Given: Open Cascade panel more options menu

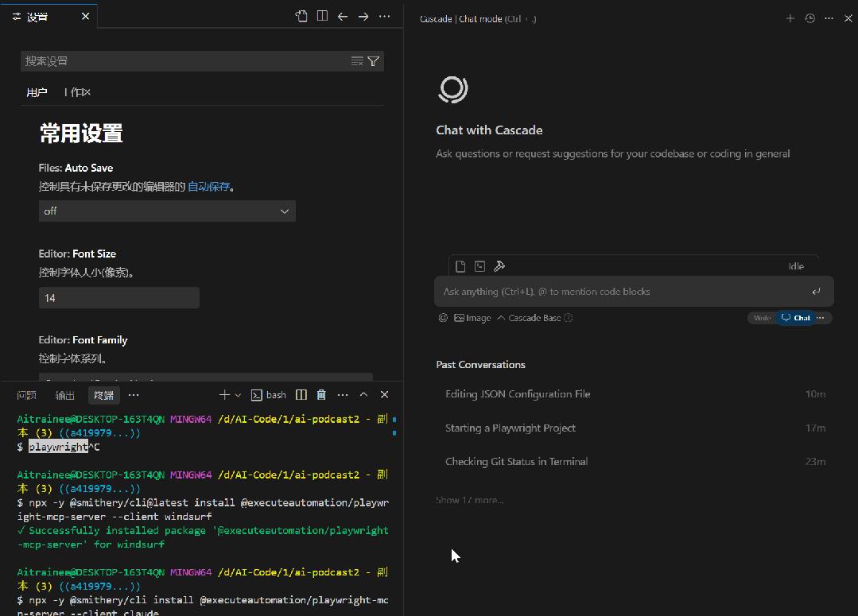Looking at the screenshot, I should pyautogui.click(x=829, y=18).
